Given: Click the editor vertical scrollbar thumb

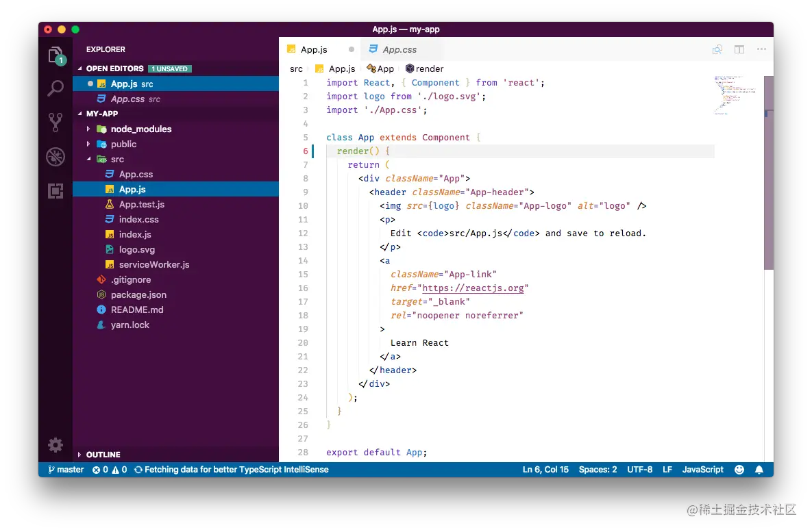Looking at the screenshot, I should (x=769, y=173).
